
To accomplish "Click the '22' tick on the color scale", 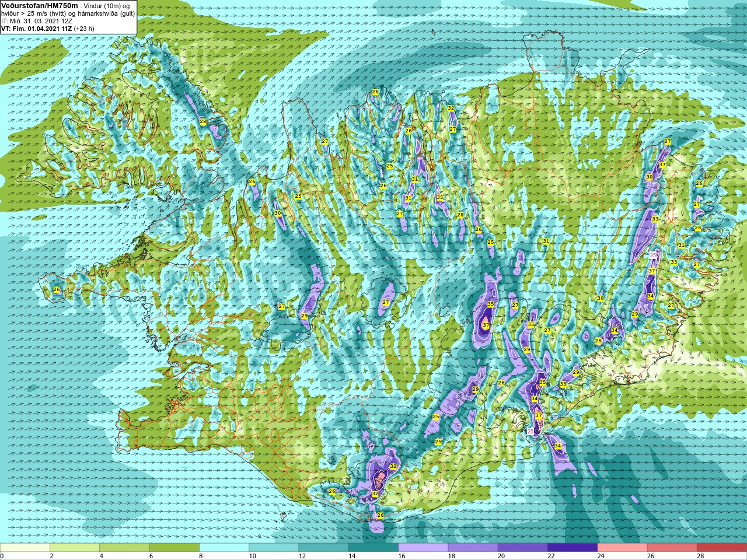I will (x=551, y=556).
